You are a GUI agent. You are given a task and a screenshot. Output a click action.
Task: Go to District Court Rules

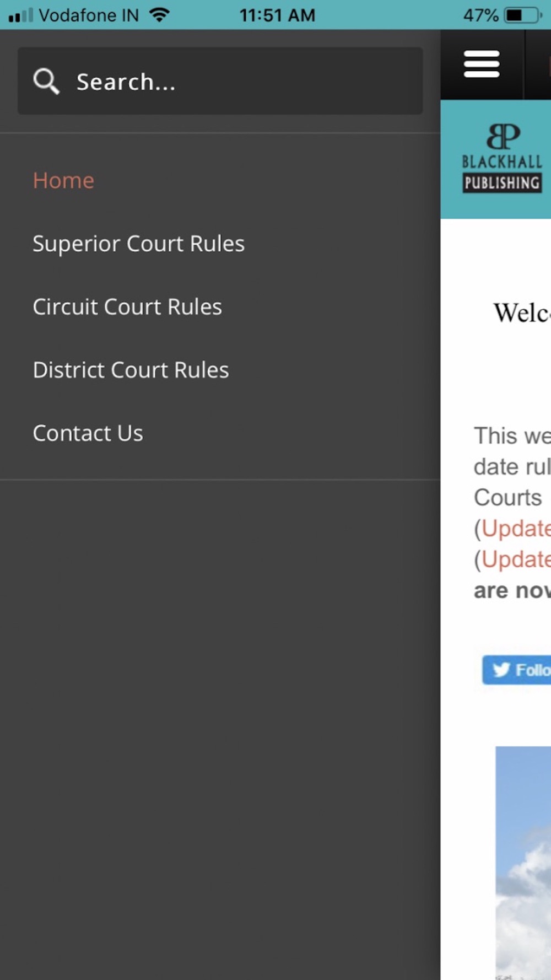point(131,370)
